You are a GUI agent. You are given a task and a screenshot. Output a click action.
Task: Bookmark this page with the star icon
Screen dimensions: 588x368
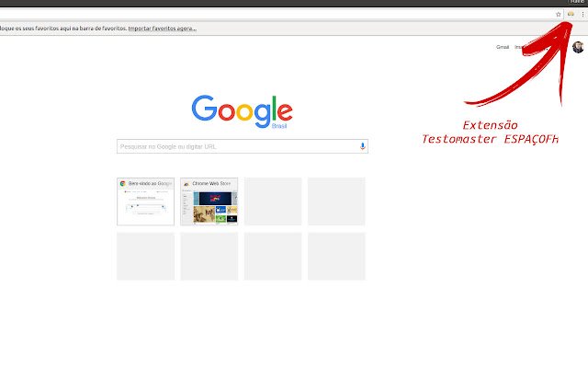[x=558, y=15]
